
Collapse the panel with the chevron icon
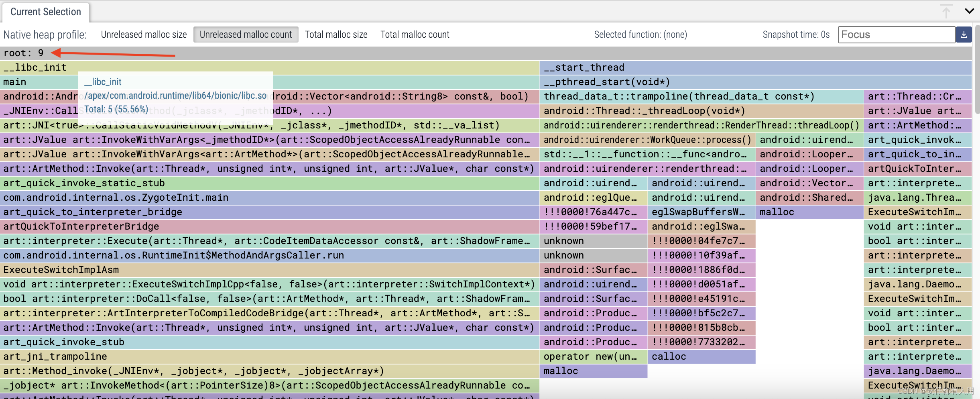click(970, 11)
